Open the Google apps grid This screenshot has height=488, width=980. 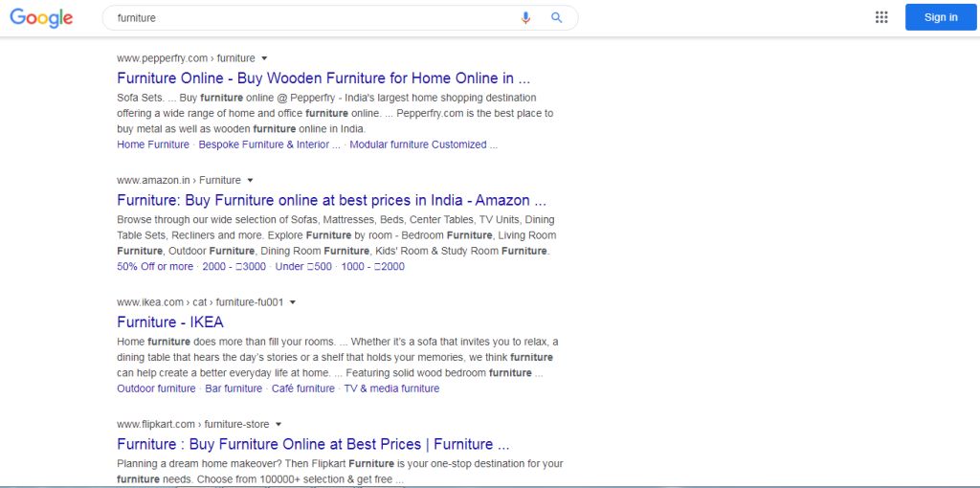coord(881,17)
